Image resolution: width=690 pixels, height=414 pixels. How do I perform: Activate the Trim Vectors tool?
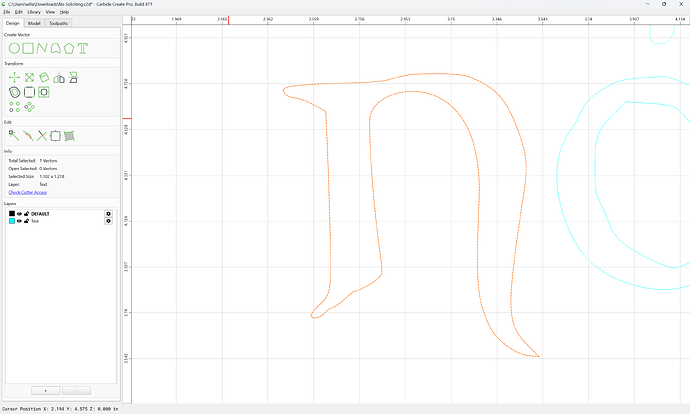[x=42, y=136]
